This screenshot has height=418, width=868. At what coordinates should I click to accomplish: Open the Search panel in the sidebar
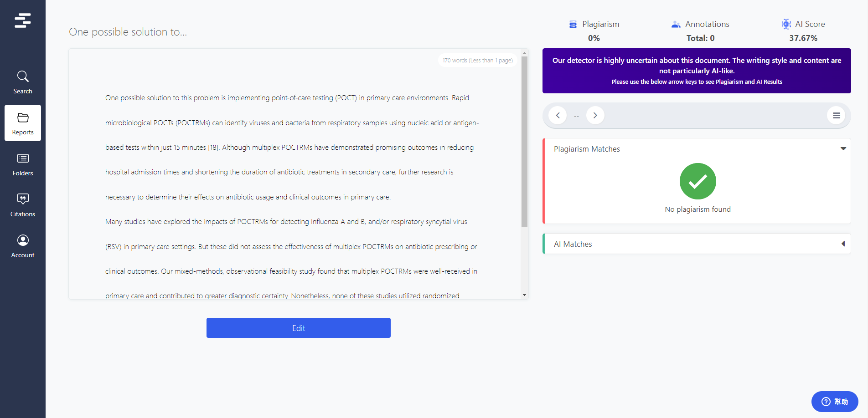[23, 81]
